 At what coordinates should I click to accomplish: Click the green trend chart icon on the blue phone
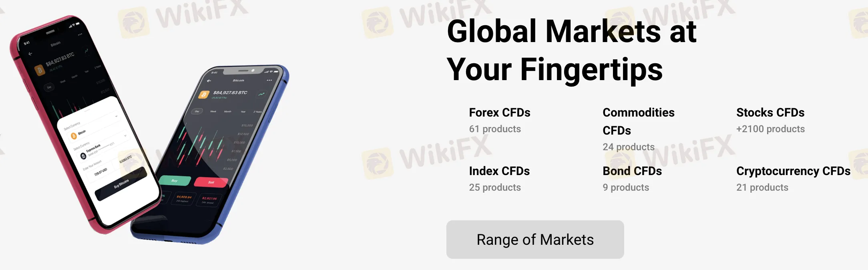(x=261, y=94)
